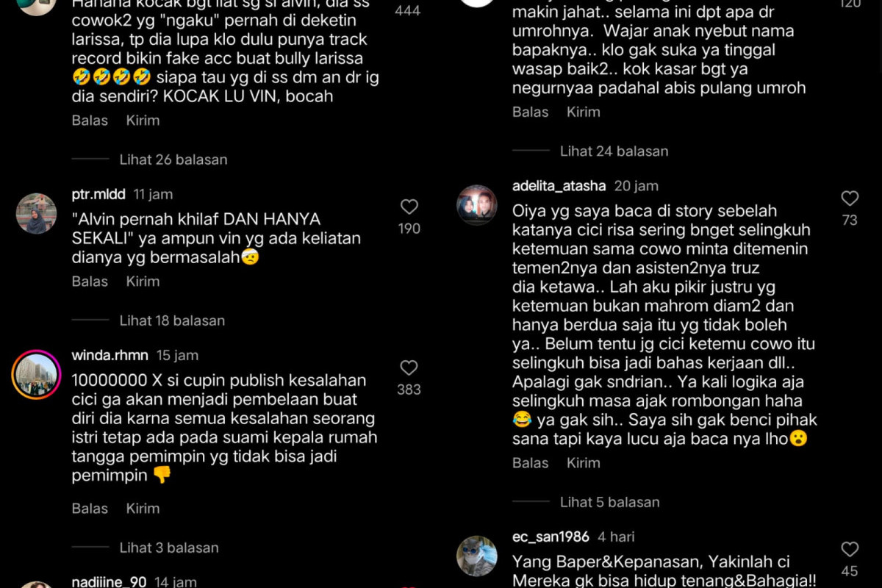Open ec_san1986's cat avatar
Viewport: 882px width, 588px height.
click(477, 556)
